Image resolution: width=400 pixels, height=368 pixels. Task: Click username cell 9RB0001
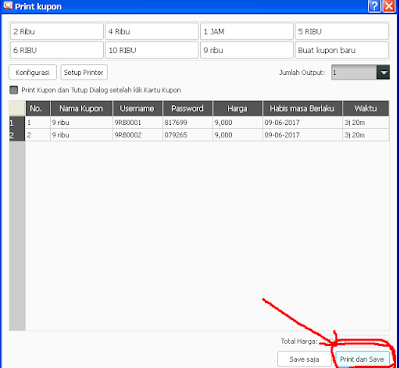pos(137,123)
